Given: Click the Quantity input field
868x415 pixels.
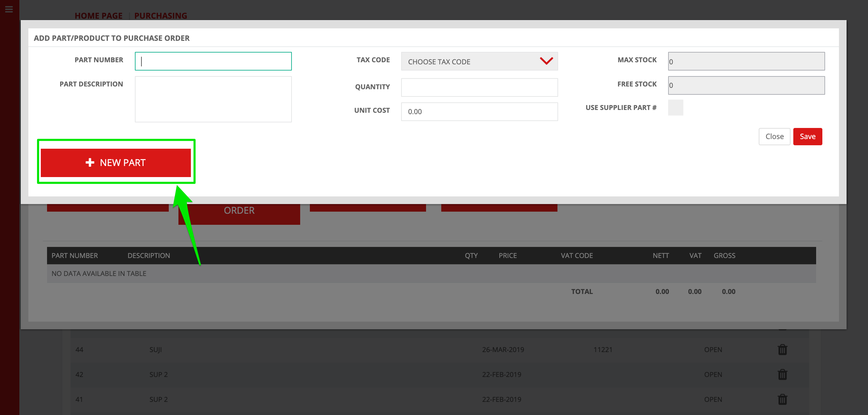Looking at the screenshot, I should 479,87.
